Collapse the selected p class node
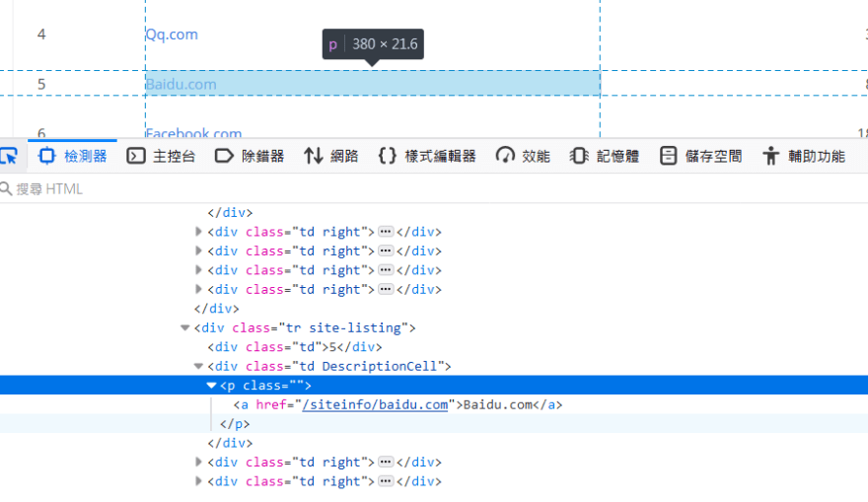This screenshot has height=502, width=868. tap(211, 386)
